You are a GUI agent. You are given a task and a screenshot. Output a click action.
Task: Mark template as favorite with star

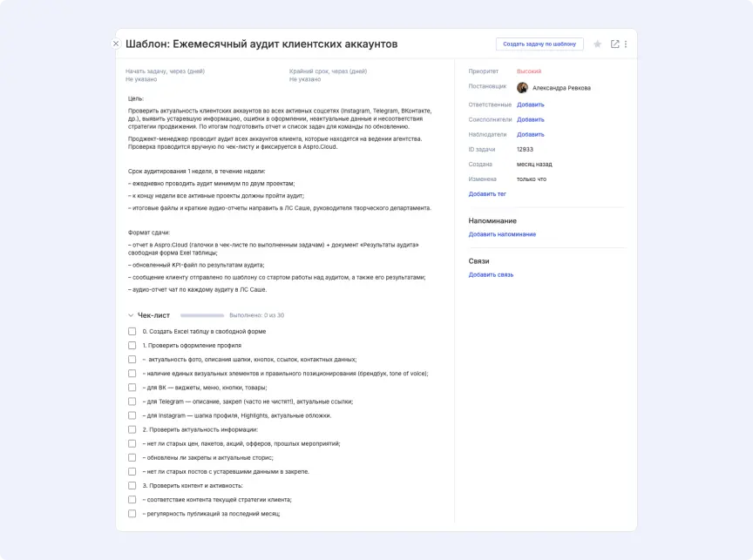pyautogui.click(x=597, y=44)
